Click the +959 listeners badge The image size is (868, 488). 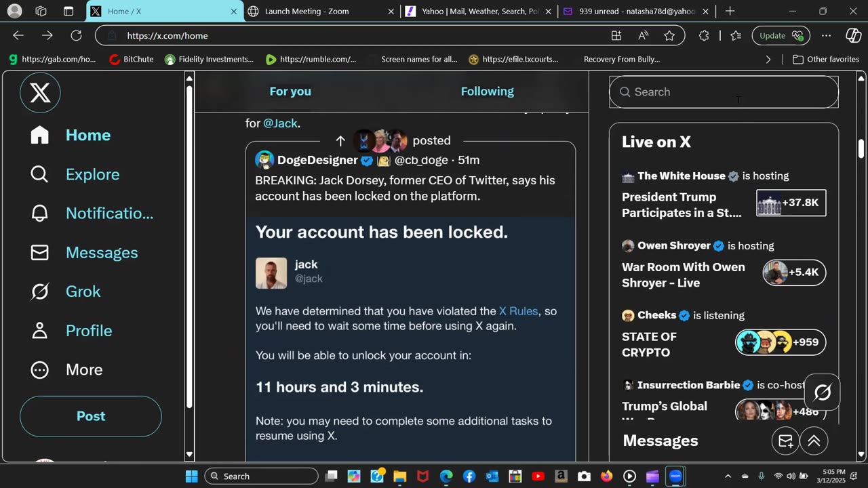[781, 342]
